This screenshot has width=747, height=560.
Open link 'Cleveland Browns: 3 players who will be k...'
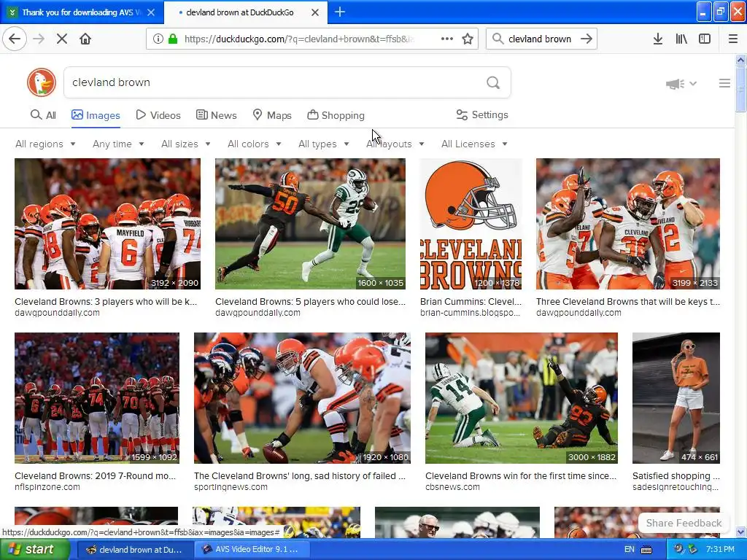coord(106,301)
